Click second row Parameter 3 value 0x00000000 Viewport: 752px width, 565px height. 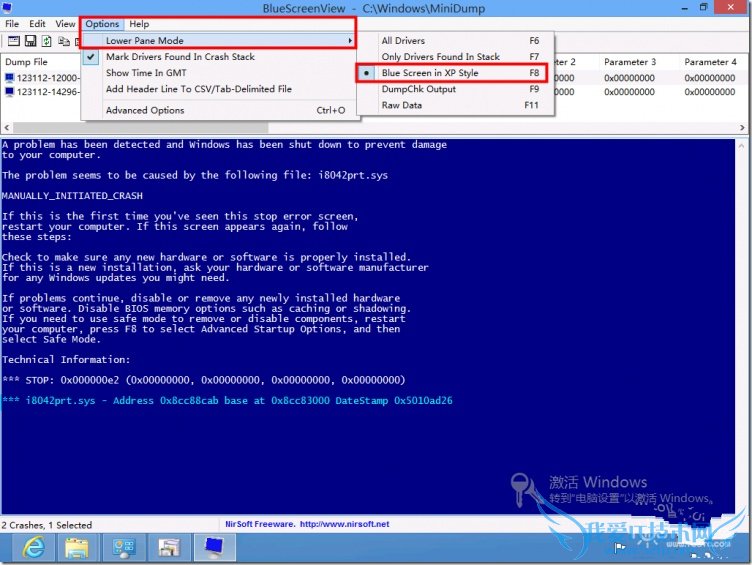pyautogui.click(x=629, y=92)
